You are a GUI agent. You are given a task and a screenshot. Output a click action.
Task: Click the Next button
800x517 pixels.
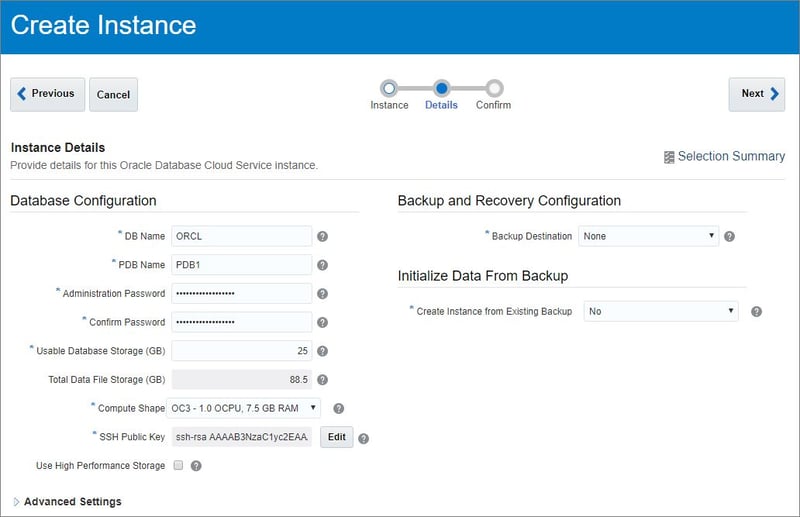tap(756, 94)
